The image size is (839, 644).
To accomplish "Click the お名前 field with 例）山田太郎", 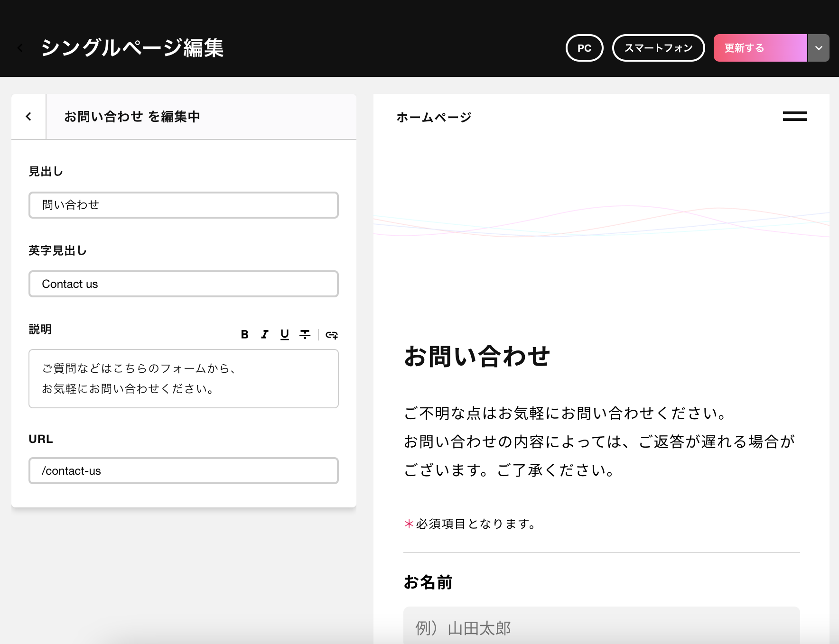I will coord(602,626).
